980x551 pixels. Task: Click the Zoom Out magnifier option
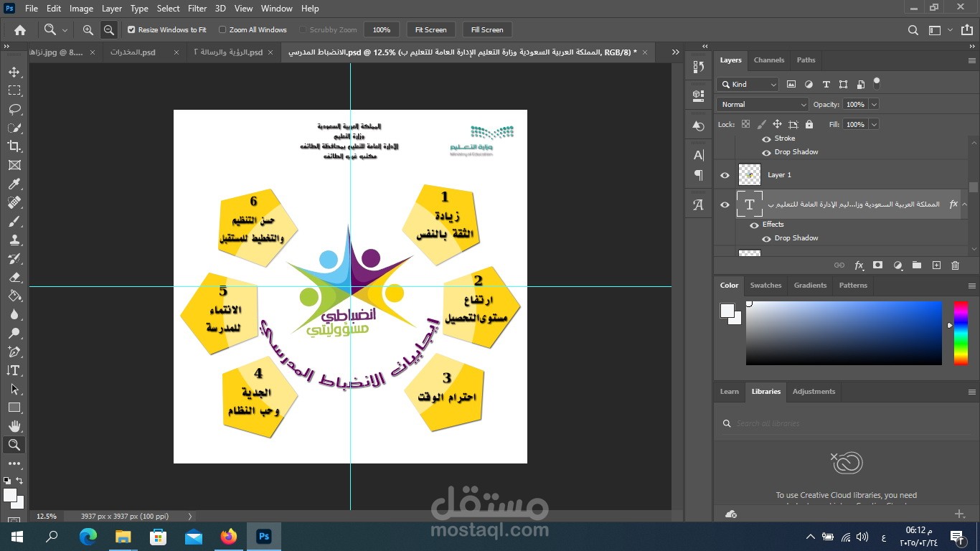tap(109, 30)
